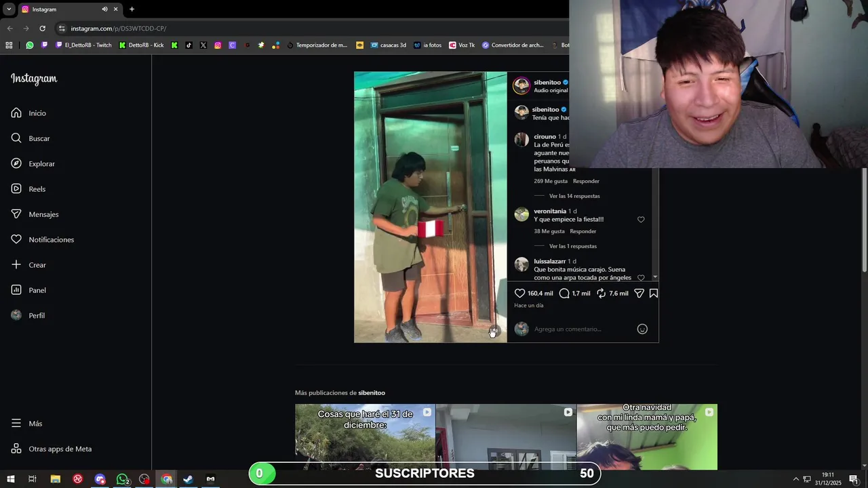Screen dimensions: 868x488
Task: View sibenitoo avatar in post header
Action: [521, 85]
